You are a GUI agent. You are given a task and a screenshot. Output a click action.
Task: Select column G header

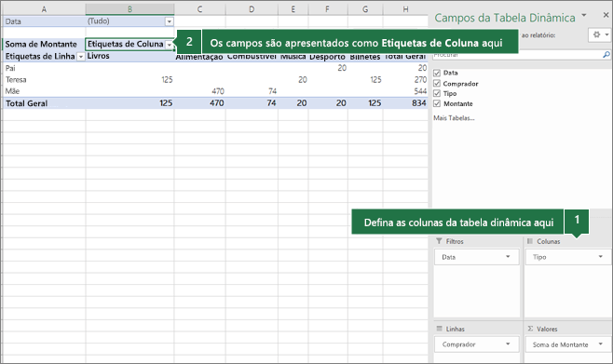pos(365,9)
